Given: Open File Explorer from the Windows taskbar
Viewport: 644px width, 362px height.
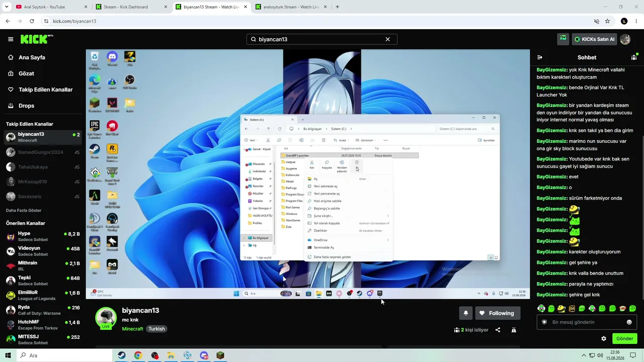Looking at the screenshot, I should click(171, 355).
